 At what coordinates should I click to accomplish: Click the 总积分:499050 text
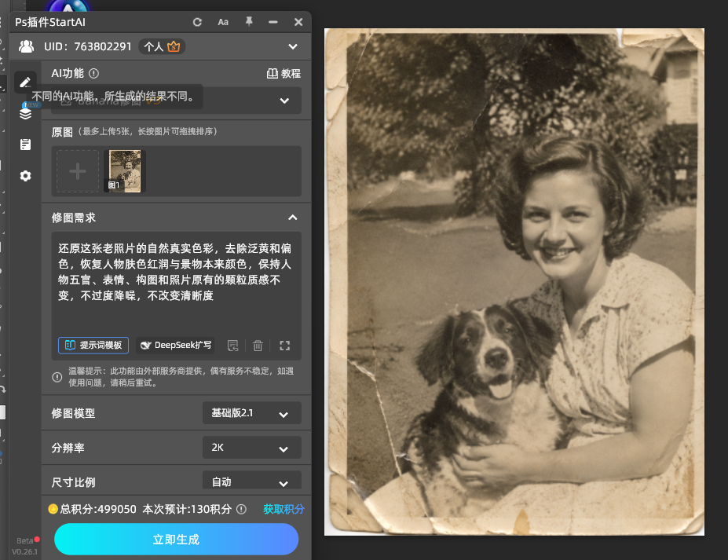(98, 510)
